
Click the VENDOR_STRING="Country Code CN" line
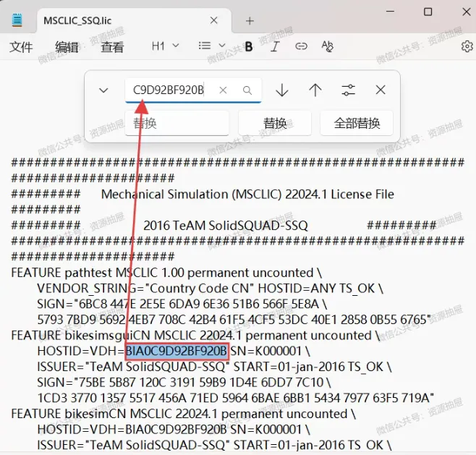tap(210, 289)
